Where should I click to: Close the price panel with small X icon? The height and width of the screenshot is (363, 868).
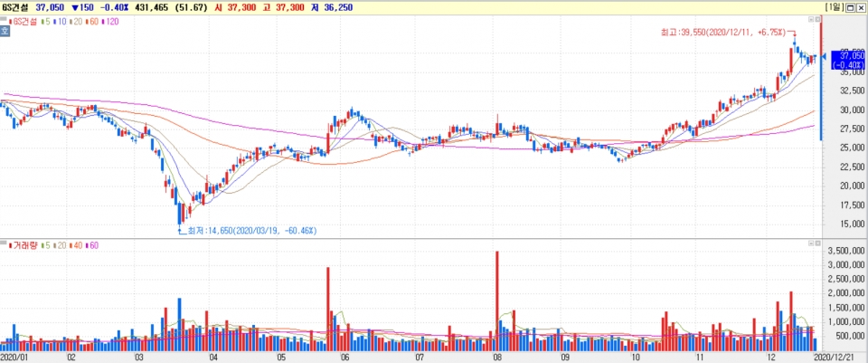point(817,19)
